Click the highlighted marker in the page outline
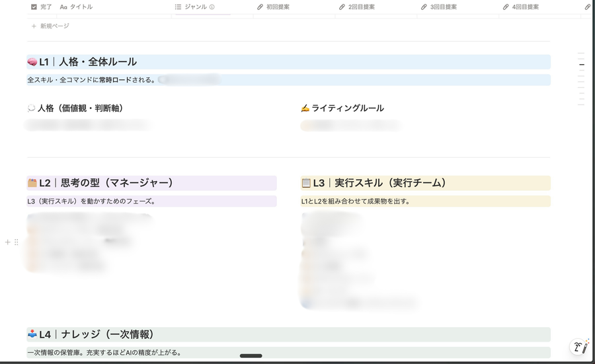Screen dimensions: 595x364 [581, 65]
